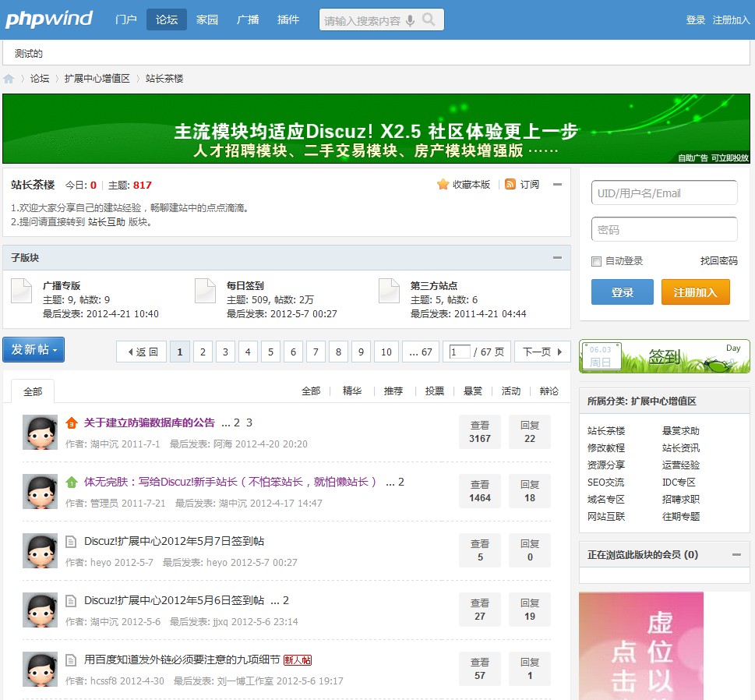Click the star icon beside 收藏本版
Screen dimensions: 755x700
pos(443,185)
